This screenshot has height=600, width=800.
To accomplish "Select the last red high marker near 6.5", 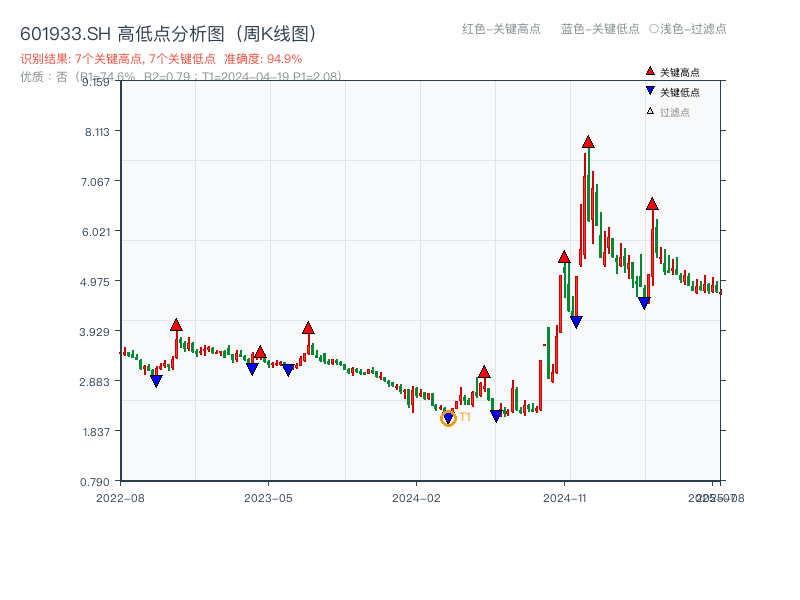I will click(x=652, y=204).
